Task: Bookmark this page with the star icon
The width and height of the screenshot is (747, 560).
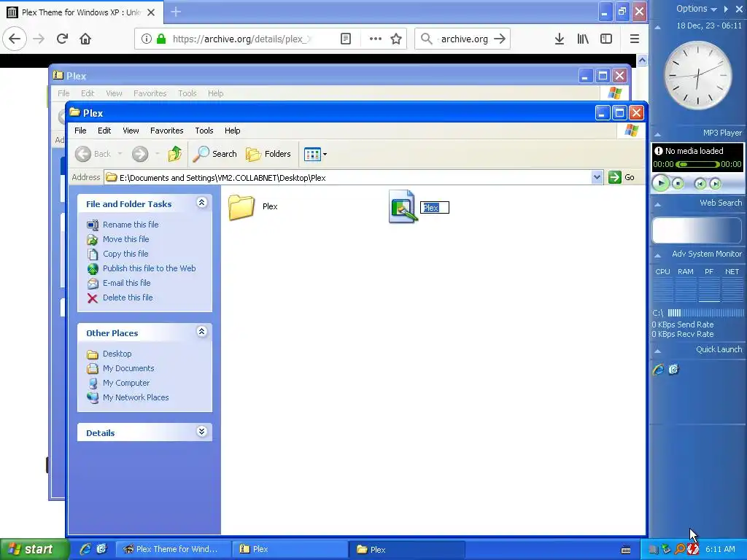Action: click(x=396, y=39)
